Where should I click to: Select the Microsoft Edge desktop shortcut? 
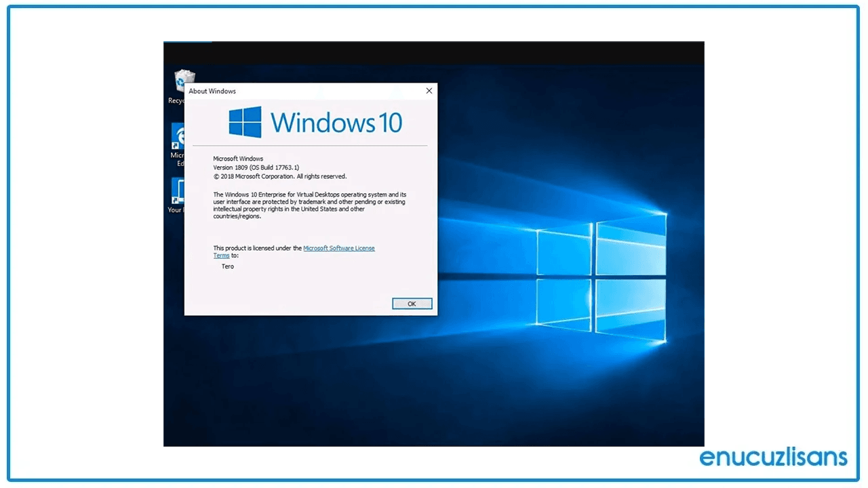(x=178, y=144)
